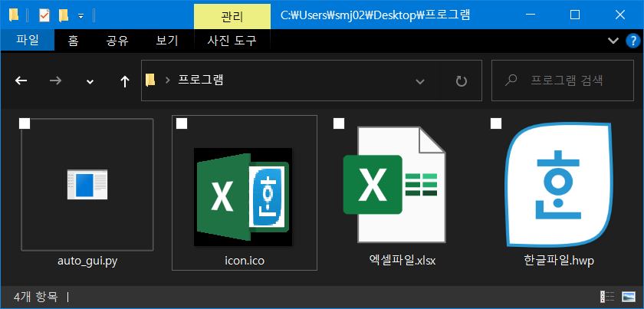Open Help with the question mark icon
The height and width of the screenshot is (309, 644).
[632, 41]
